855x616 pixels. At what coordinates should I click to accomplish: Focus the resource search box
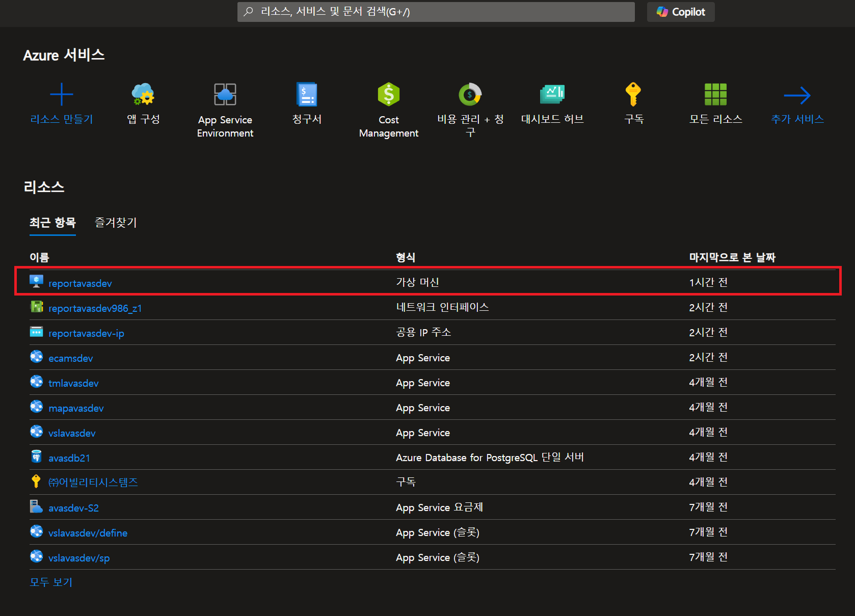pyautogui.click(x=436, y=12)
